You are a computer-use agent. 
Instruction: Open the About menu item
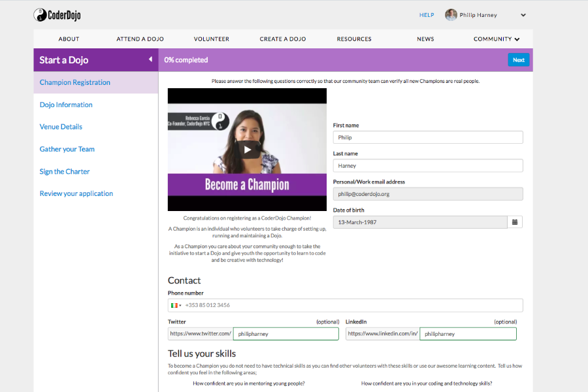(69, 39)
